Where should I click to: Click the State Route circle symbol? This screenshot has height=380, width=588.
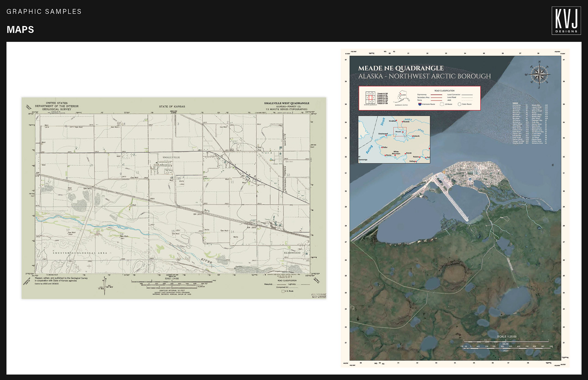coord(459,104)
